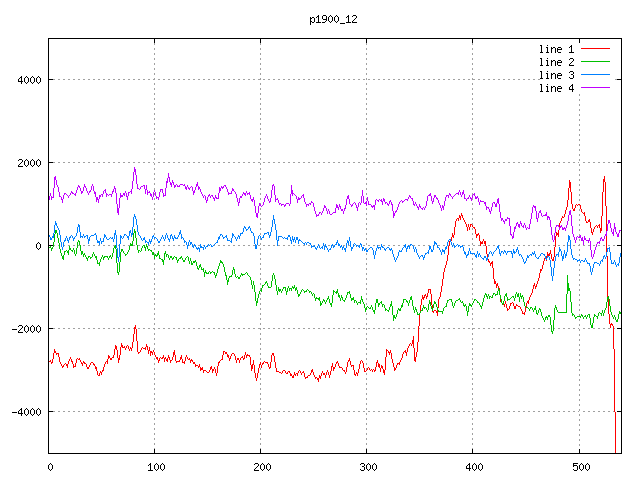Screen dimensions: 640x480
Task: Click the 100 x-axis tick label
Action: (x=155, y=466)
